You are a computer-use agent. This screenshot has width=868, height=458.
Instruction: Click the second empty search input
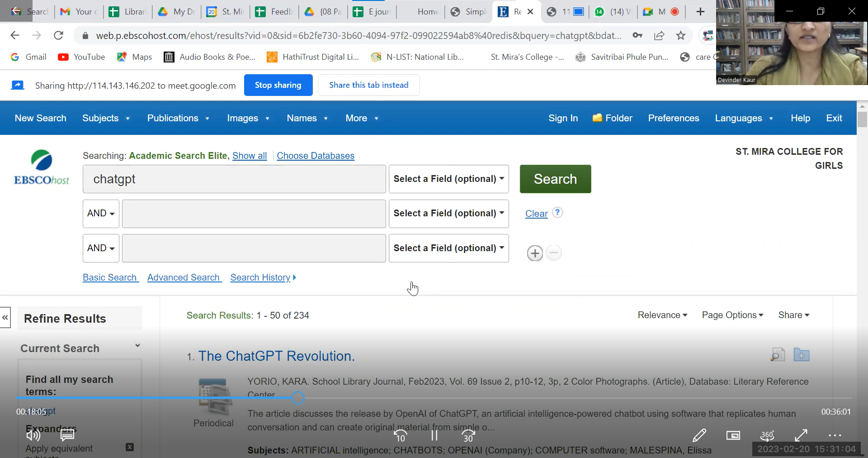pyautogui.click(x=254, y=214)
